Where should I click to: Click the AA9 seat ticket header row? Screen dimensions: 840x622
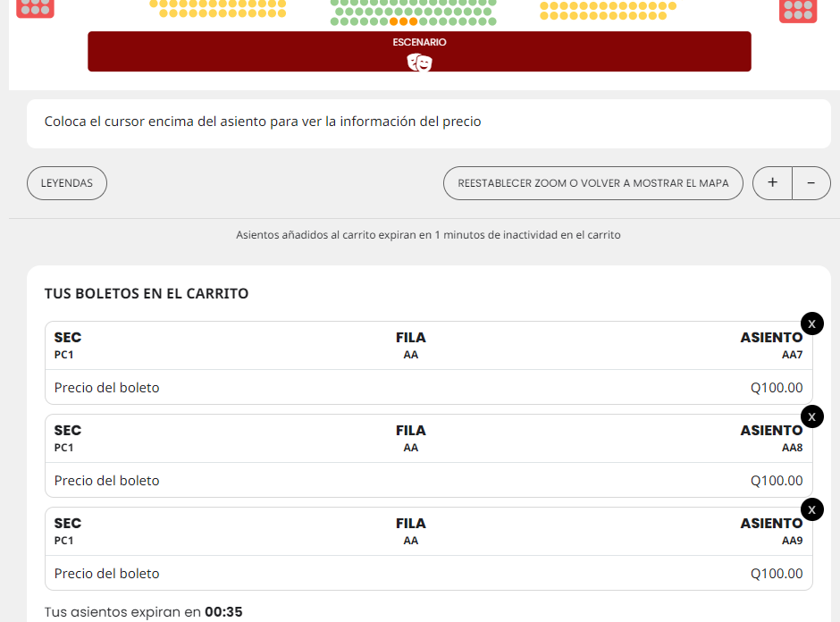pos(428,532)
